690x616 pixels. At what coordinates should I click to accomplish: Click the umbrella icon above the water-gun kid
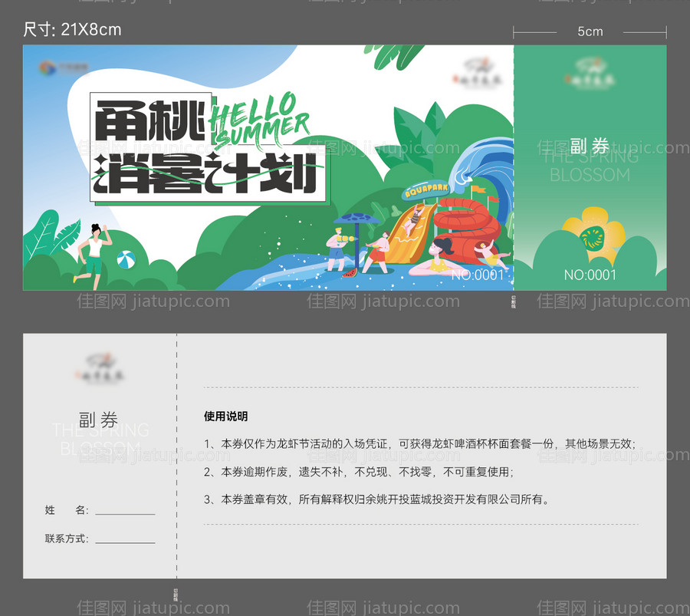(x=357, y=217)
